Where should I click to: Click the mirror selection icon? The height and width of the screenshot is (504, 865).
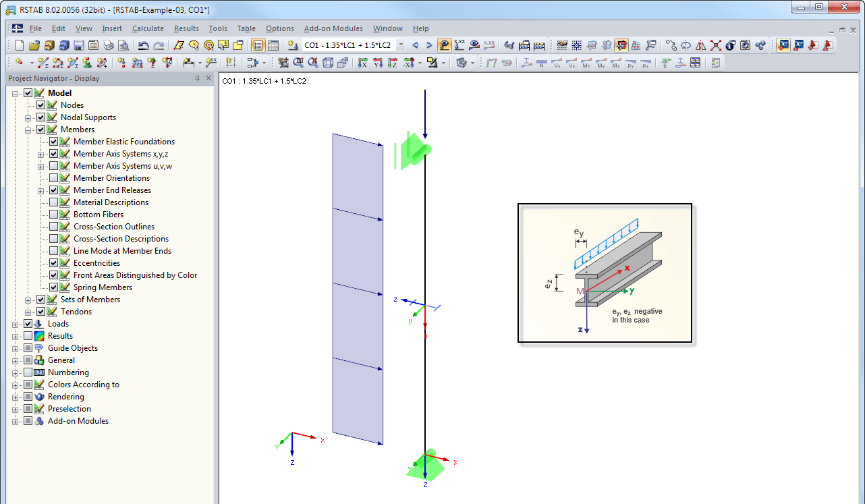coord(700,45)
